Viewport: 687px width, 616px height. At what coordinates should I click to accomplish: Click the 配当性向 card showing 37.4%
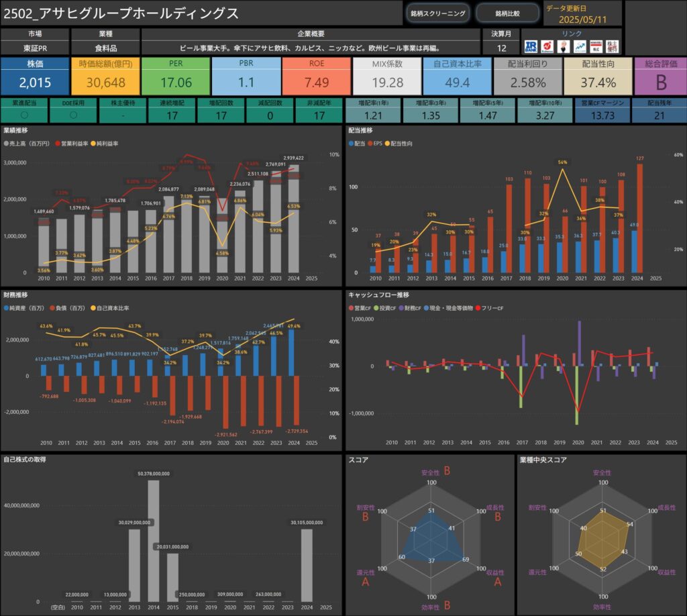(x=598, y=76)
